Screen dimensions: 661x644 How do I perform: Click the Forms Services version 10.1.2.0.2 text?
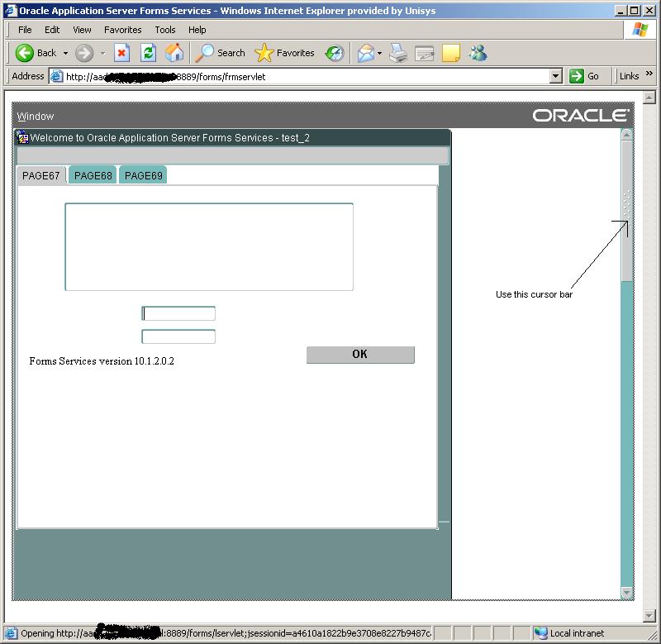(102, 361)
